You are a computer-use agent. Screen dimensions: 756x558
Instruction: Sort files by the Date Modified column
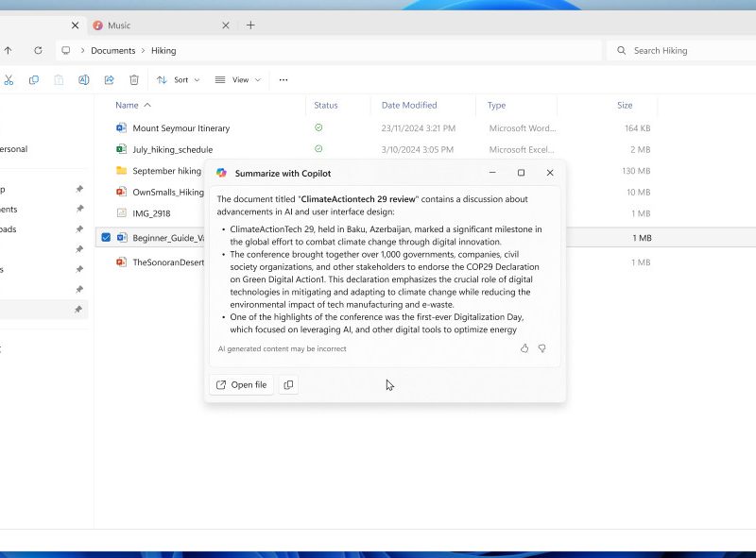coord(409,106)
